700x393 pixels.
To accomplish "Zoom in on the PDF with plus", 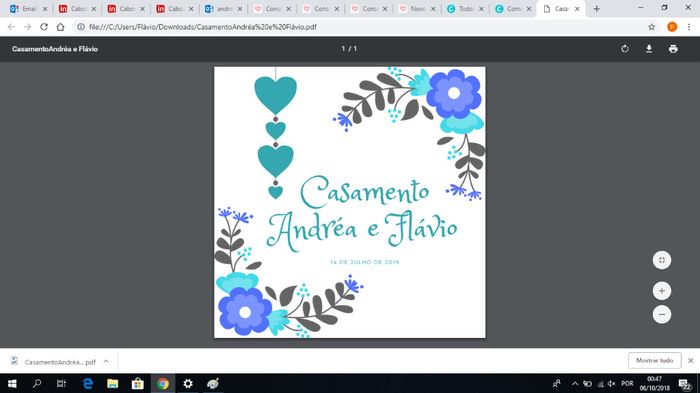I will (x=662, y=291).
